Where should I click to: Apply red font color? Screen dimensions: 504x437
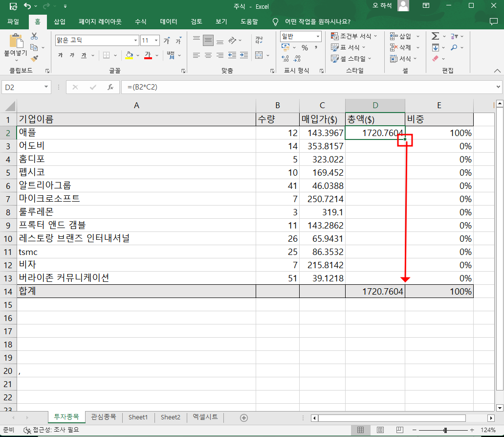click(x=148, y=55)
